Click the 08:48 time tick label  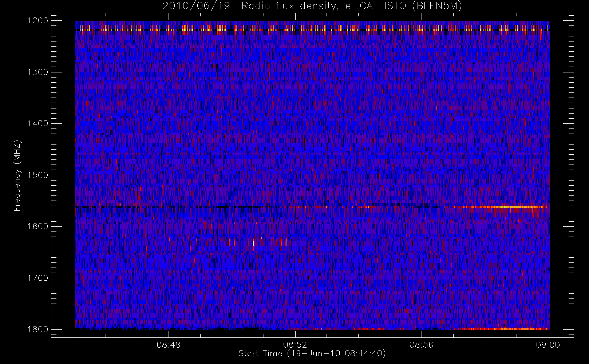[x=169, y=345]
